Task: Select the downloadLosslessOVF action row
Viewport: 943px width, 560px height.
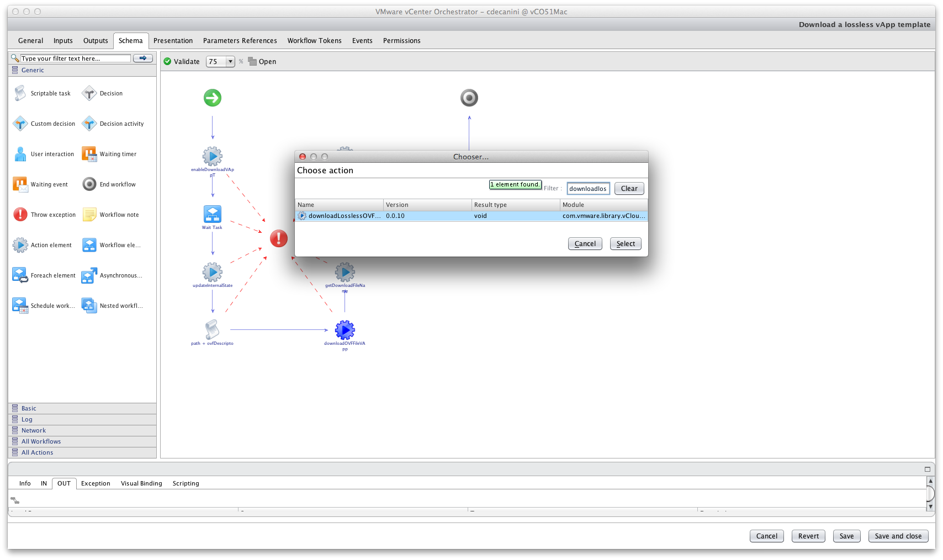Action: 471,216
